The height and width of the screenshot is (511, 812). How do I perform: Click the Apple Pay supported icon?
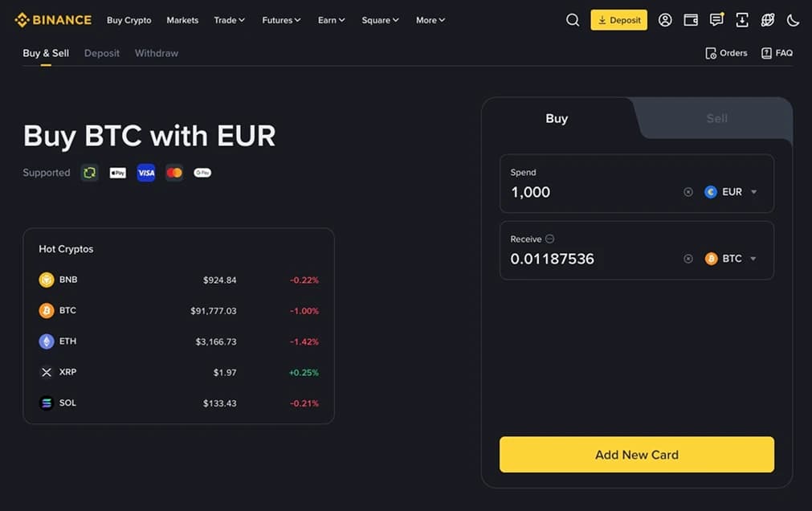(117, 172)
